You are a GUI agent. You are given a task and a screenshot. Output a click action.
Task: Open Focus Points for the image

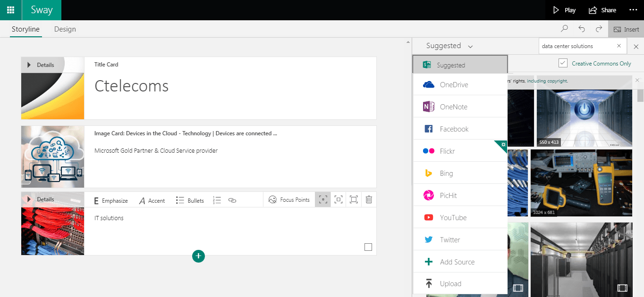pos(289,200)
